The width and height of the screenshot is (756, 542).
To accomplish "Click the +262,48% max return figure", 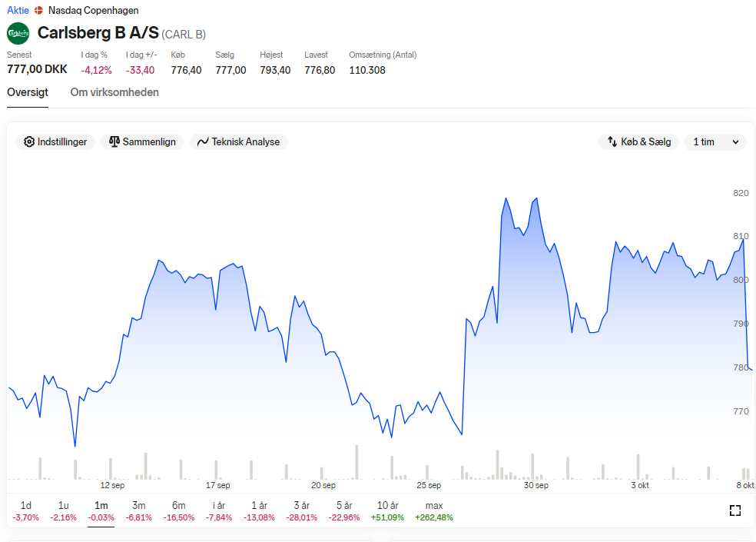I will coord(434,517).
